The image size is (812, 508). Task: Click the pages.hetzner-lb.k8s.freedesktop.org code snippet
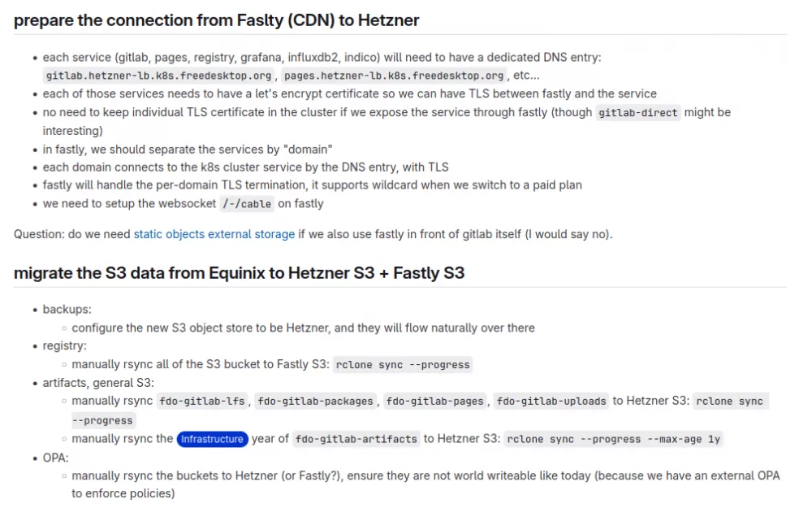pyautogui.click(x=394, y=76)
